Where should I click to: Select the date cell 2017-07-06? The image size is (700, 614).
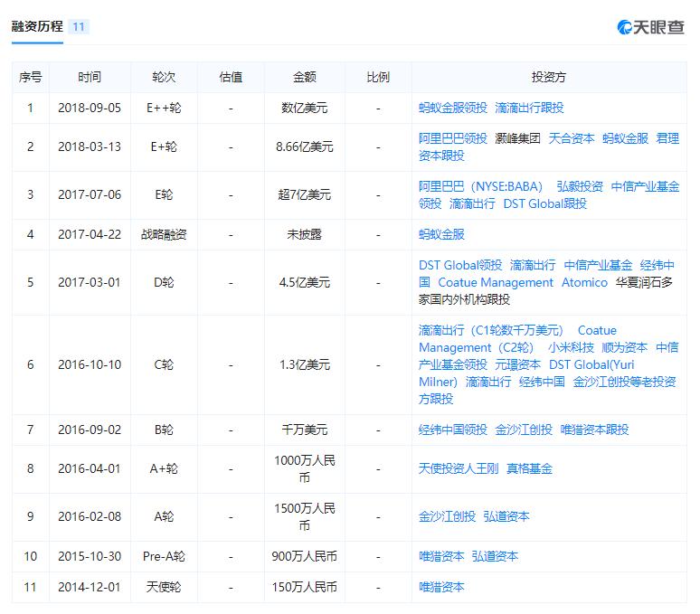point(90,195)
